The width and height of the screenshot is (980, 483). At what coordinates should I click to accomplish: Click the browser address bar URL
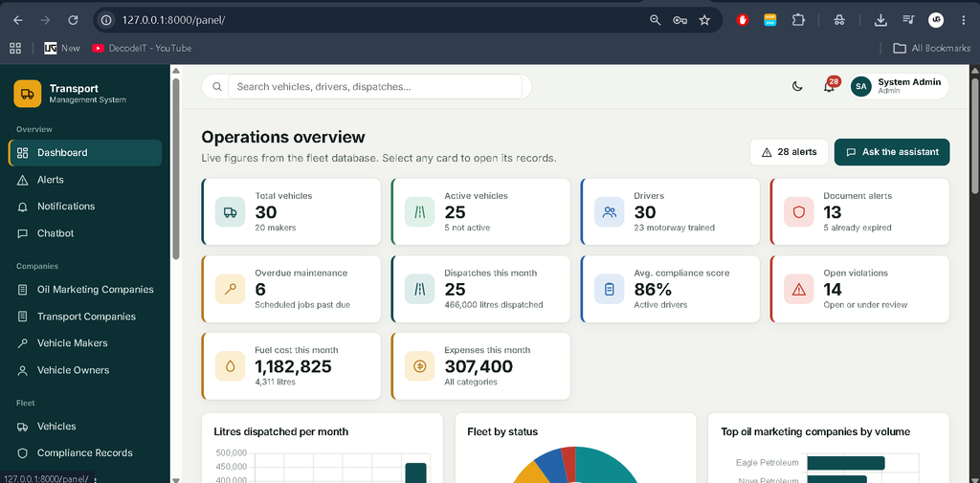[174, 20]
